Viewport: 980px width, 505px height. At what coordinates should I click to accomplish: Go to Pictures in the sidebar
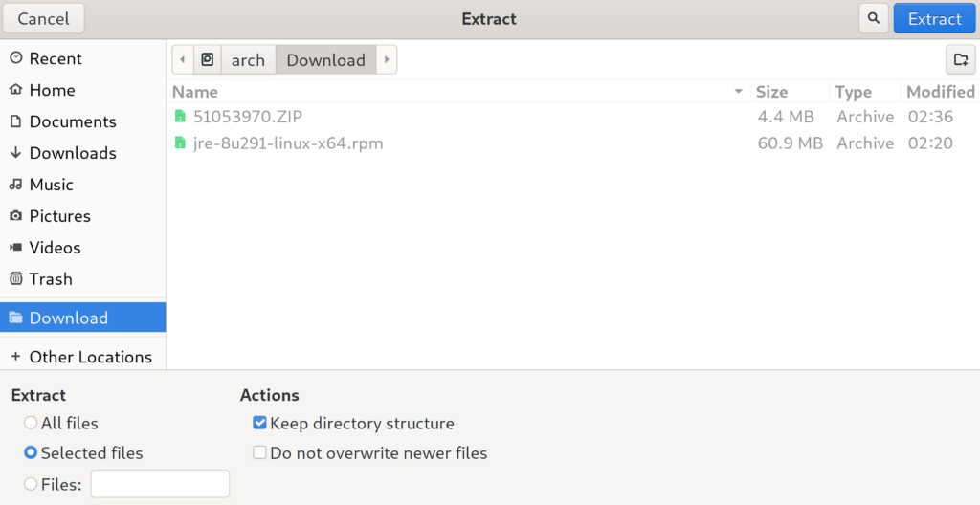click(x=59, y=216)
